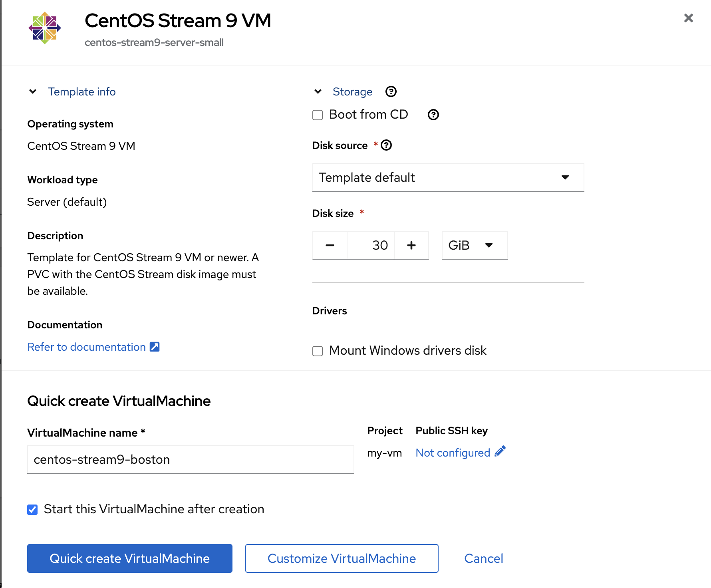Click the pencil icon to edit SSH key

pos(500,452)
